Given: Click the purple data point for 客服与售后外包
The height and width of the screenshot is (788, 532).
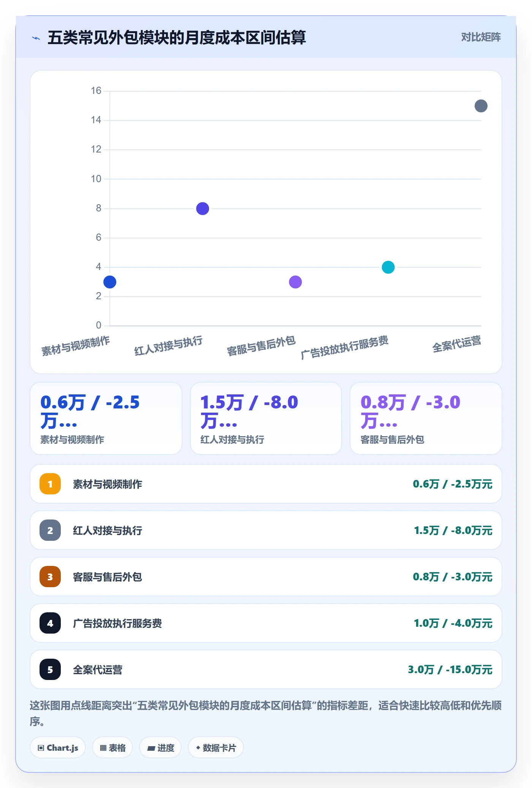Looking at the screenshot, I should coord(295,282).
